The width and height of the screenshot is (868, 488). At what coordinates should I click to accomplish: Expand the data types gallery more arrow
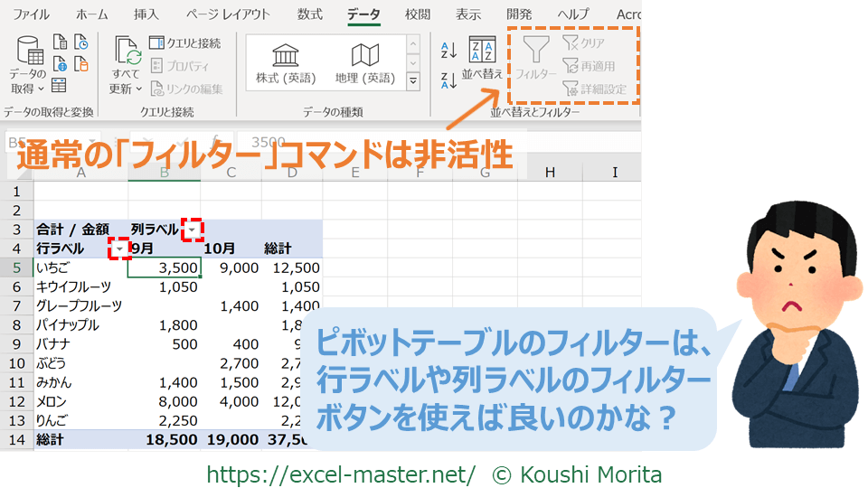(413, 81)
